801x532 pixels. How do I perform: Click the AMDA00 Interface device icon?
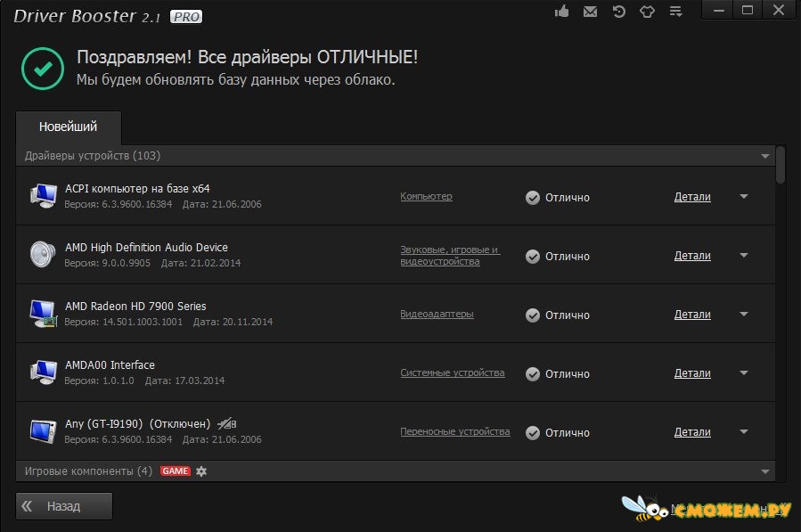click(44, 372)
